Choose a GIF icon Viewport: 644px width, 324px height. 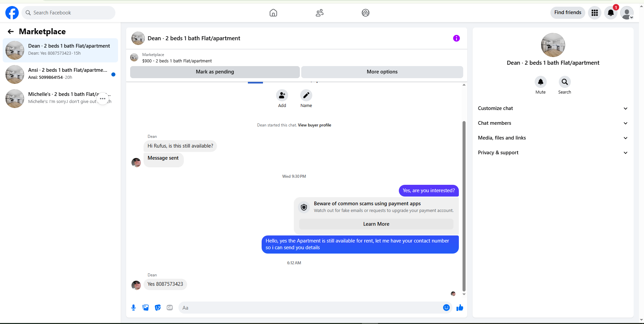point(170,308)
